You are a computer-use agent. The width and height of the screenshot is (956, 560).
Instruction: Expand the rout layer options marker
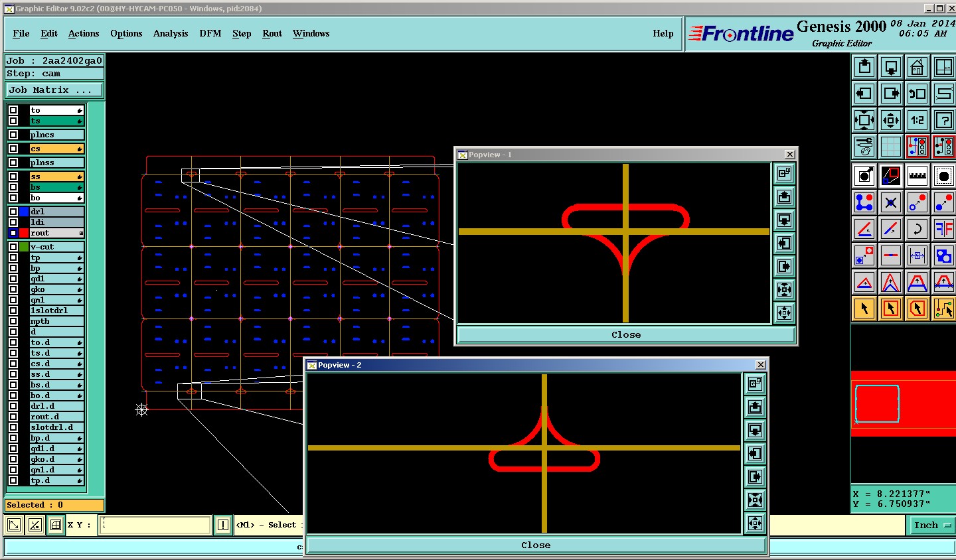[x=81, y=233]
